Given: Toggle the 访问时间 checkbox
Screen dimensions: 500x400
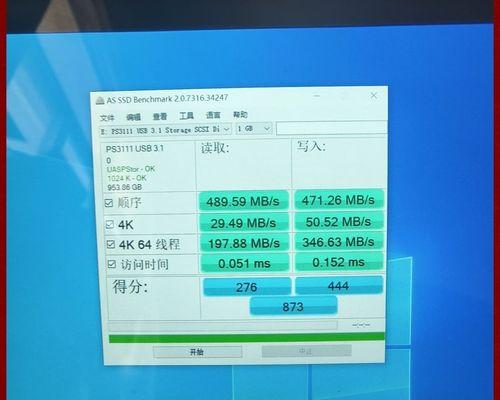Looking at the screenshot, I should tap(111, 264).
